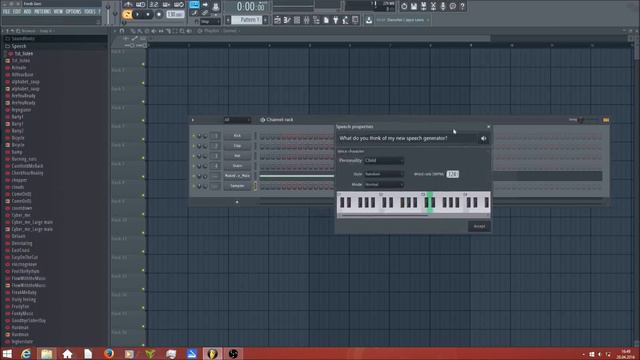Click Accept in Speech properties dialog
Screen dimensions: 640x360
479,227
